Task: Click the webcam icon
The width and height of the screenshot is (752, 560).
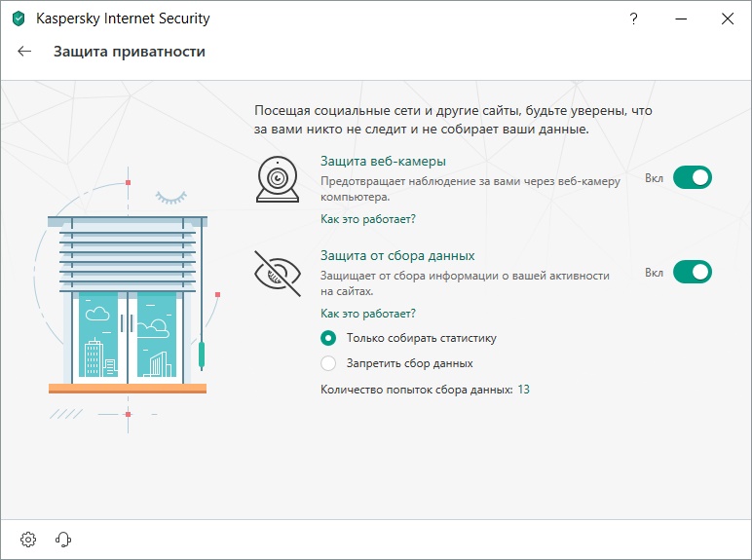Action: 278,179
